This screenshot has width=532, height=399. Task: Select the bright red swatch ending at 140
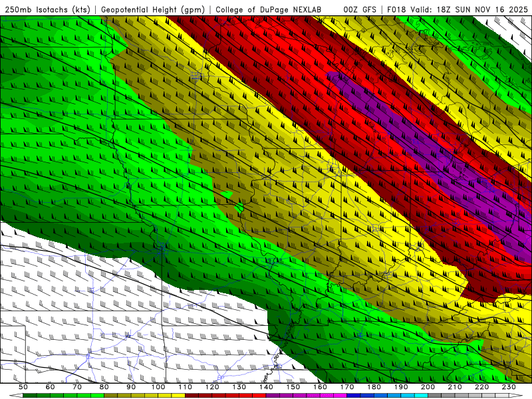[x=259, y=395]
